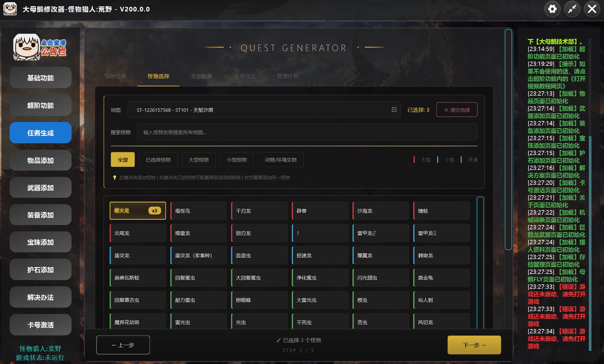Add the 锁刃龙 monster

click(x=259, y=233)
